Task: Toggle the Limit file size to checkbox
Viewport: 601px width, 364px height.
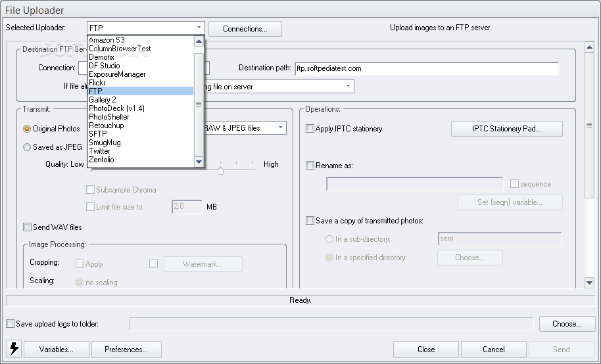Action: (x=90, y=207)
